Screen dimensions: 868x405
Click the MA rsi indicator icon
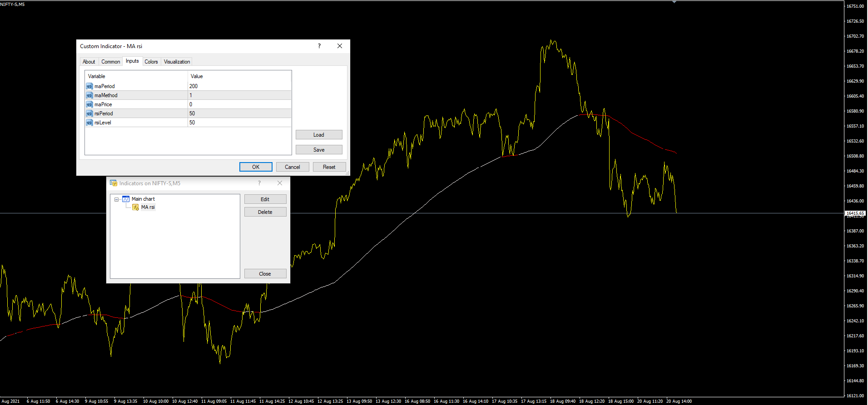tap(135, 207)
